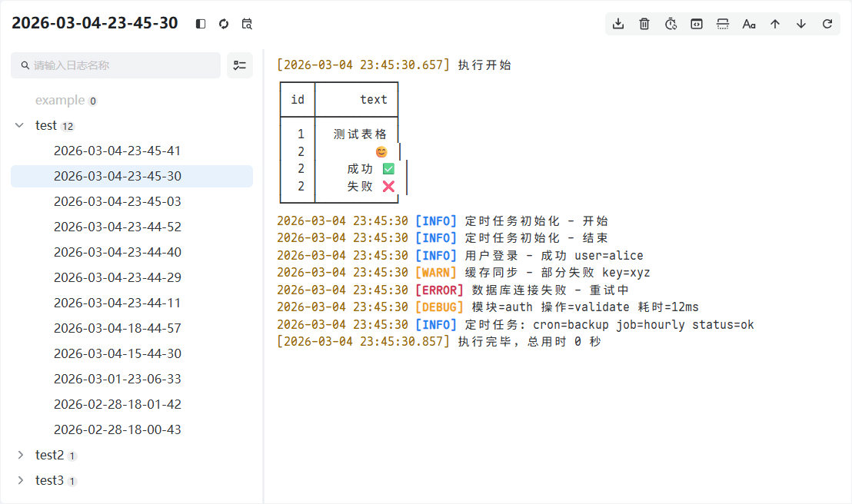Click the font size 'Aa' icon
This screenshot has height=504, width=852.
[x=749, y=24]
